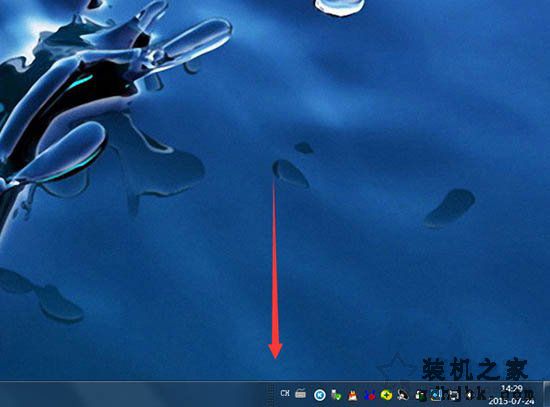Open the blue circular K tray icon

click(x=320, y=395)
